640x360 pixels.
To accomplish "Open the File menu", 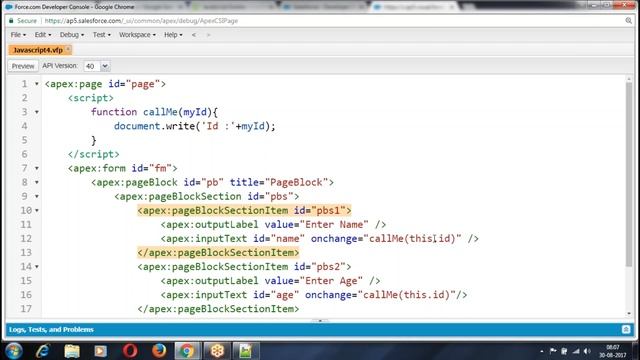I will [x=18, y=35].
